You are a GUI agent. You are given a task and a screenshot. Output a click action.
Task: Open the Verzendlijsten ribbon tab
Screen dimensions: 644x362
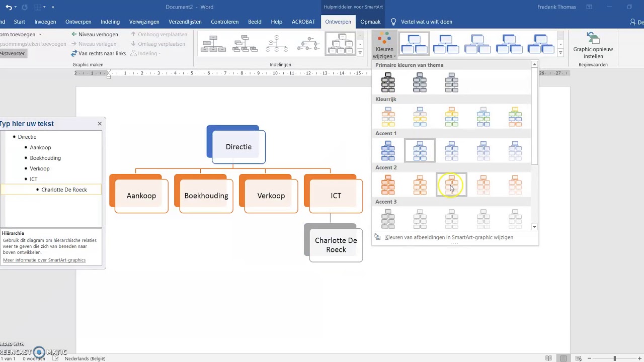coord(185,22)
